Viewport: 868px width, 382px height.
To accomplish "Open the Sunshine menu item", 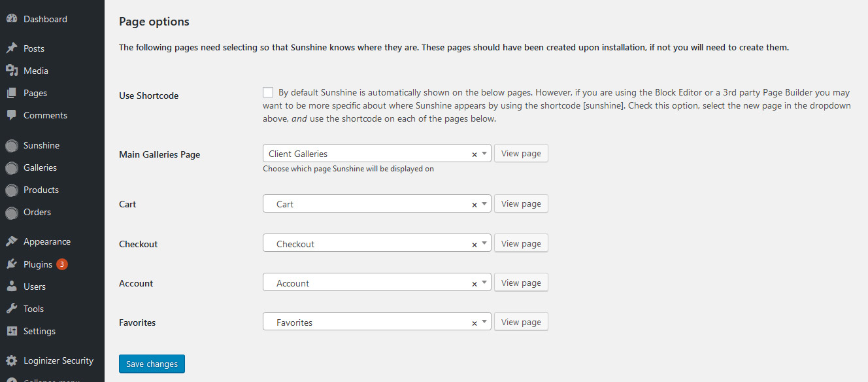I will [41, 145].
